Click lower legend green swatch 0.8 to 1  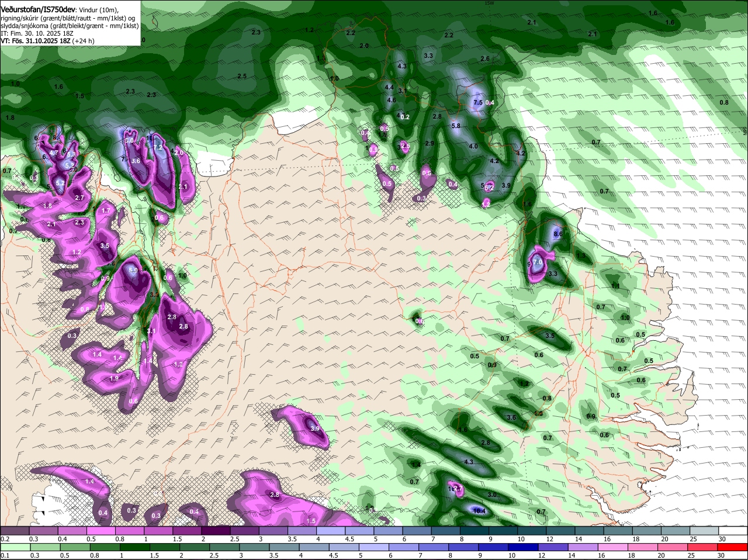point(105,547)
